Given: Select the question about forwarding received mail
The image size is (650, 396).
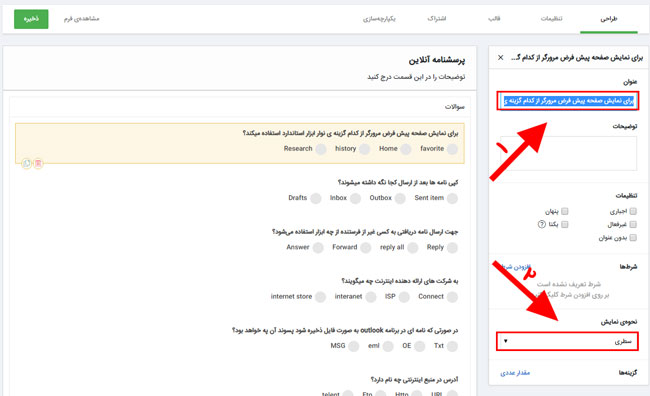Looking at the screenshot, I should (x=365, y=232).
